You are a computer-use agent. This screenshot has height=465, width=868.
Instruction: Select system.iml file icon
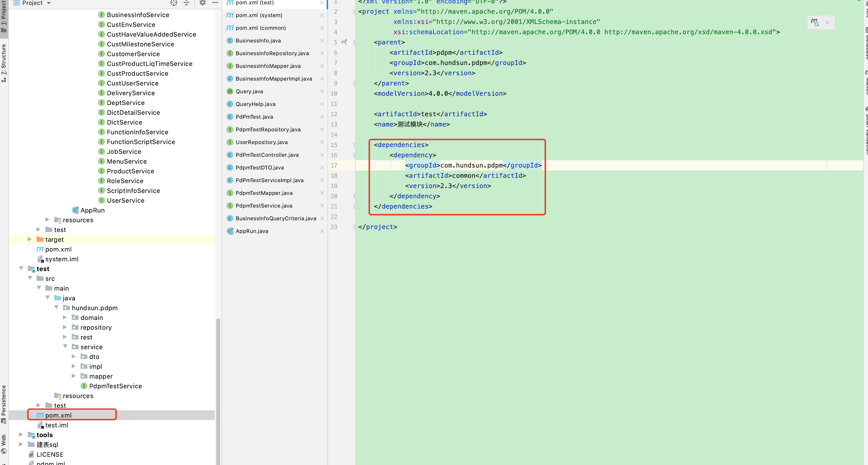click(41, 259)
